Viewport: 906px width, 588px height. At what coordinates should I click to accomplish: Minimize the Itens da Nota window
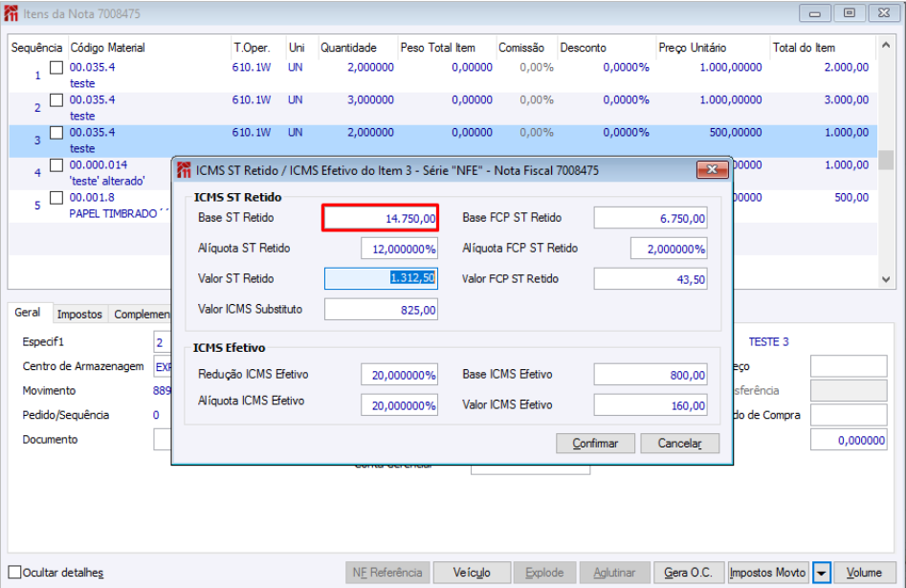815,13
